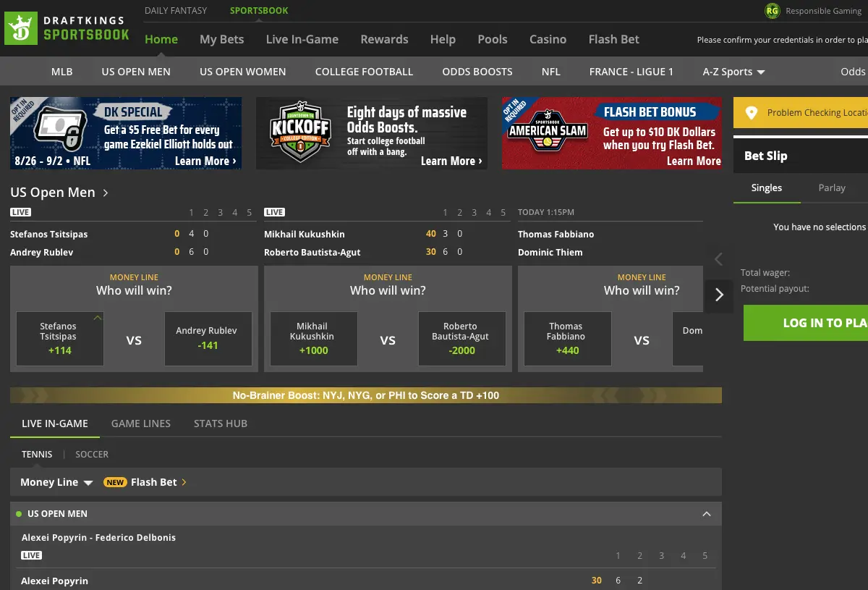This screenshot has height=590, width=868.
Task: Open Casino page
Action: pos(548,39)
